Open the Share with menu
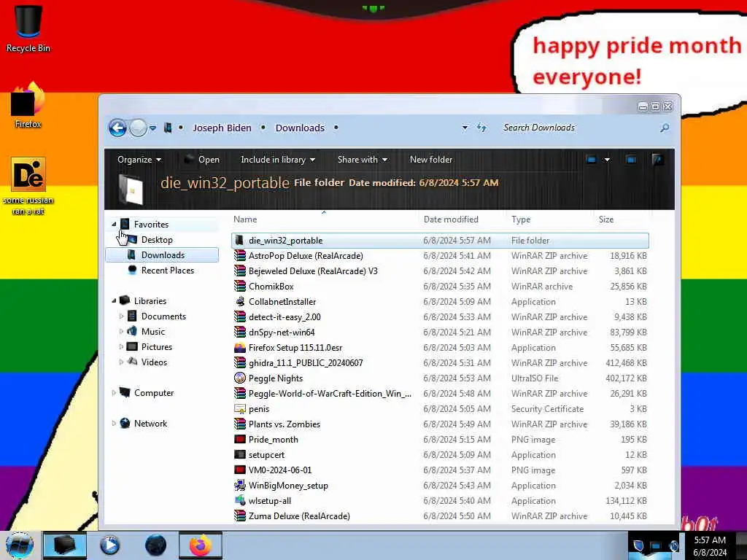This screenshot has height=560, width=747. [x=362, y=160]
